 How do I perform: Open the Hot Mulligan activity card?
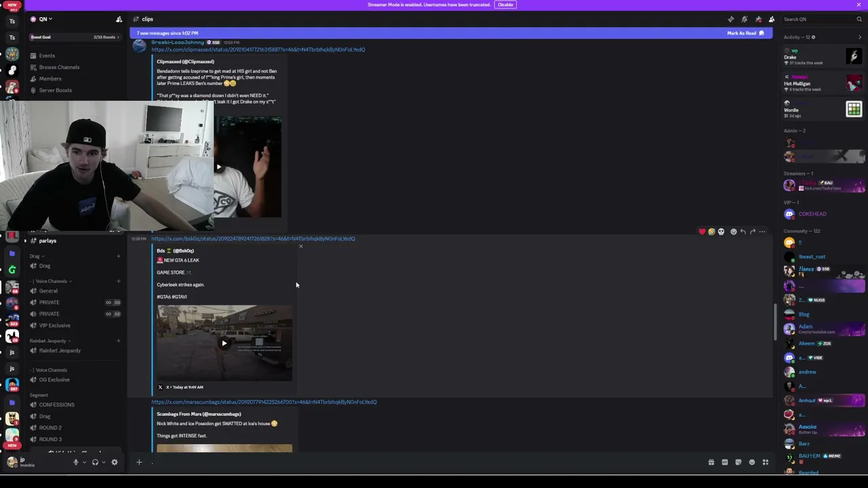(823, 83)
